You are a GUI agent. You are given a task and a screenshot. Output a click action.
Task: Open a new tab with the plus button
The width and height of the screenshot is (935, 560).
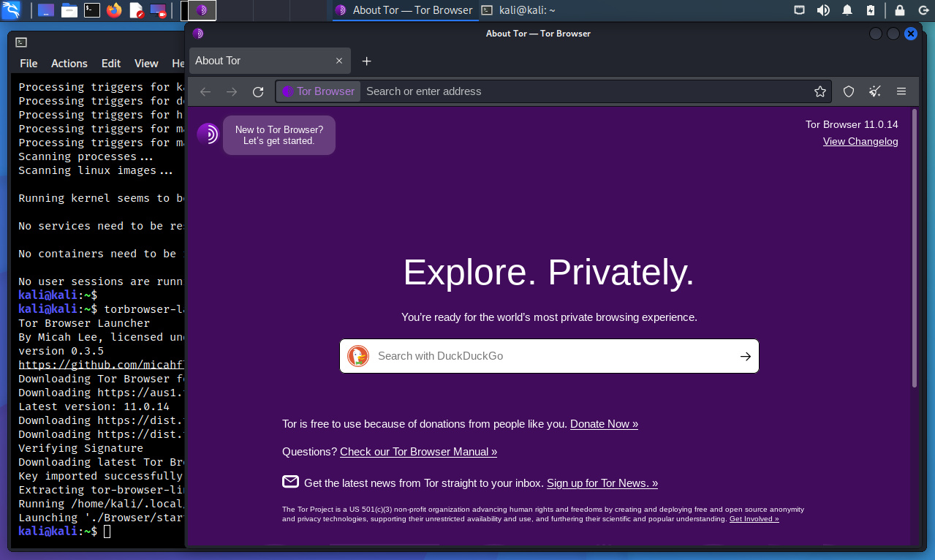click(x=367, y=61)
